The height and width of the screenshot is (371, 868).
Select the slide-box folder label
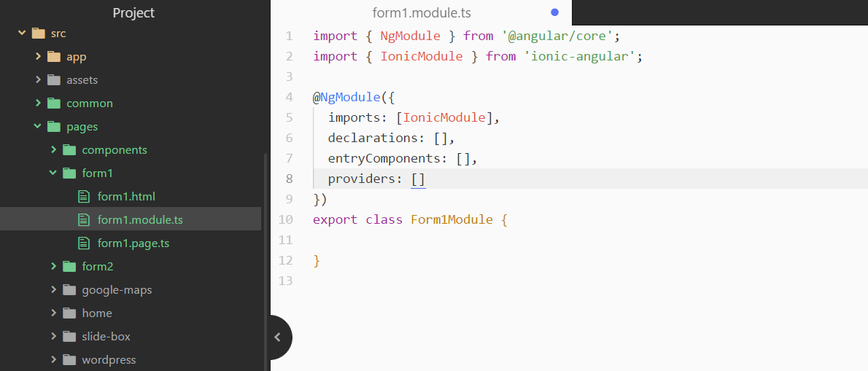tap(106, 336)
